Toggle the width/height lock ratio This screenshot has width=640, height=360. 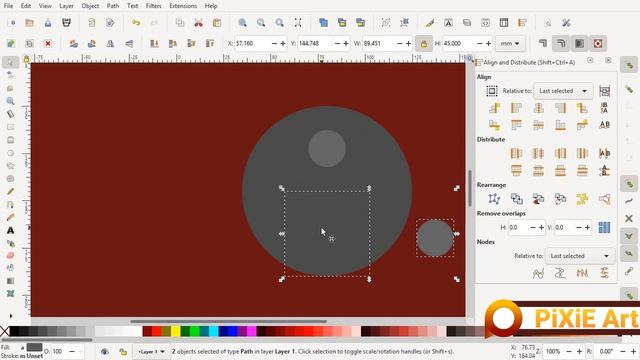424,43
